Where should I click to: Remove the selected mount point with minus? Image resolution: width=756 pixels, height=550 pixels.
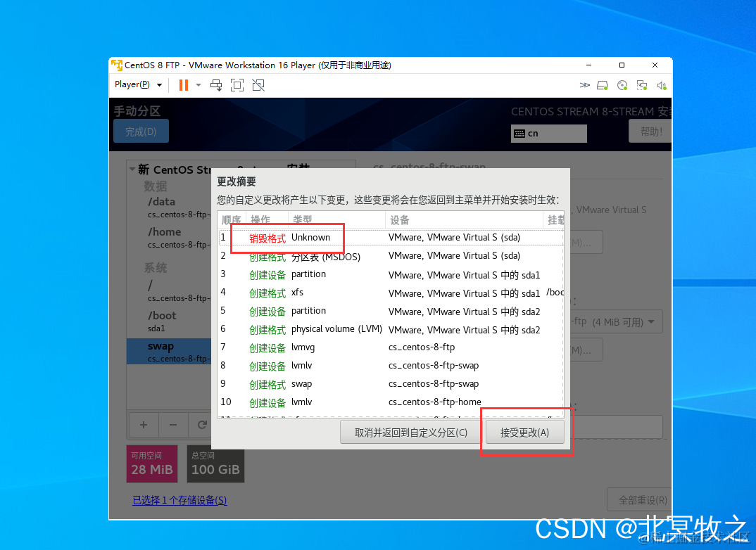(173, 425)
